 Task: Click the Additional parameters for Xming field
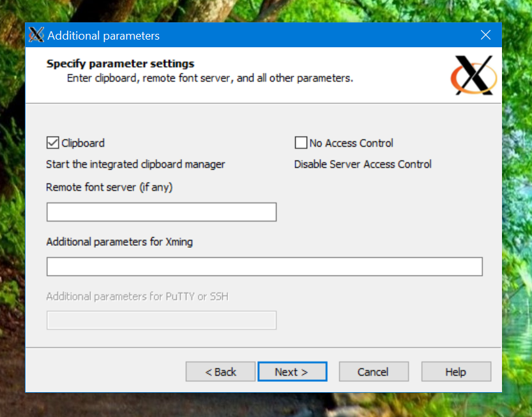point(264,266)
